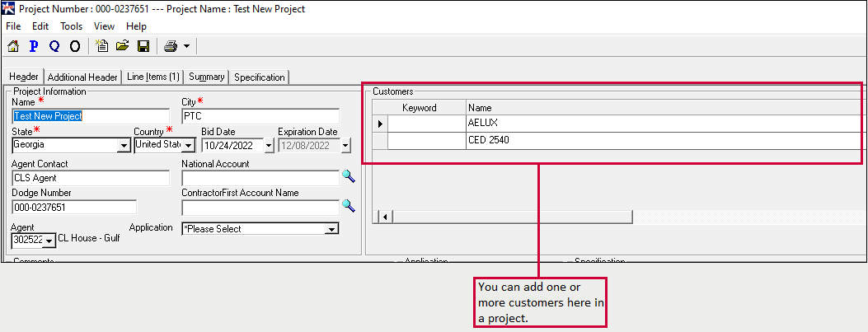Click the black O toolbar icon

[x=74, y=46]
